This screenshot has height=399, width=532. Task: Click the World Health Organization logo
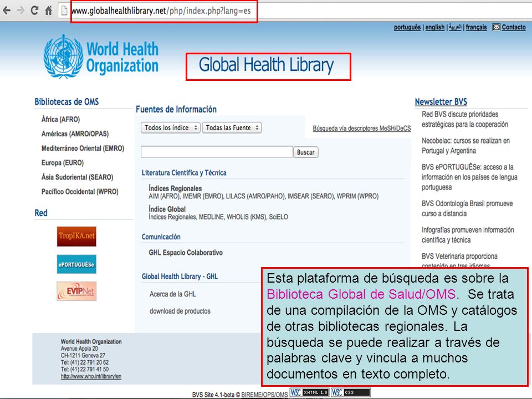101,57
